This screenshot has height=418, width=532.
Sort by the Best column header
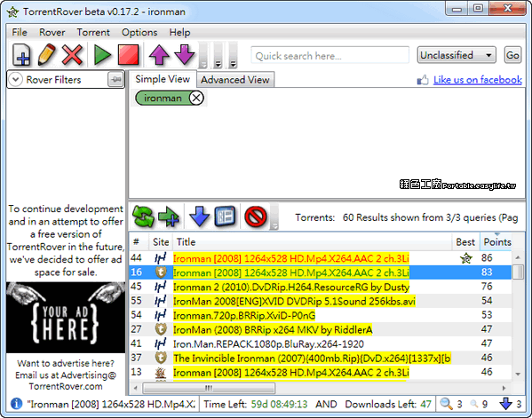point(465,242)
